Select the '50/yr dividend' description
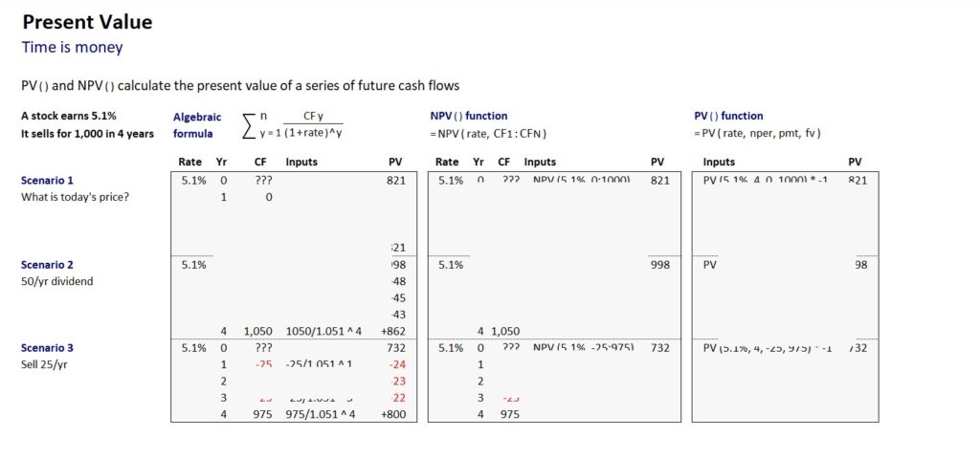The width and height of the screenshot is (980, 459). tap(56, 282)
